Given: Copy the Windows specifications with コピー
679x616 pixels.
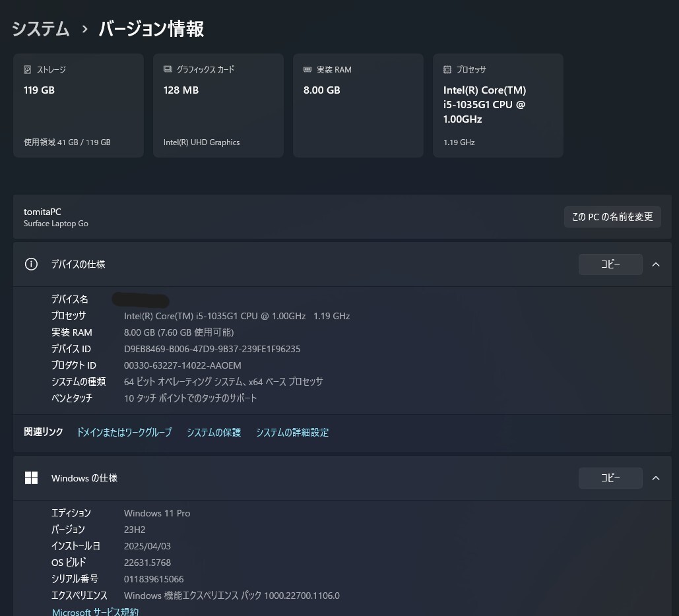Looking at the screenshot, I should point(610,478).
